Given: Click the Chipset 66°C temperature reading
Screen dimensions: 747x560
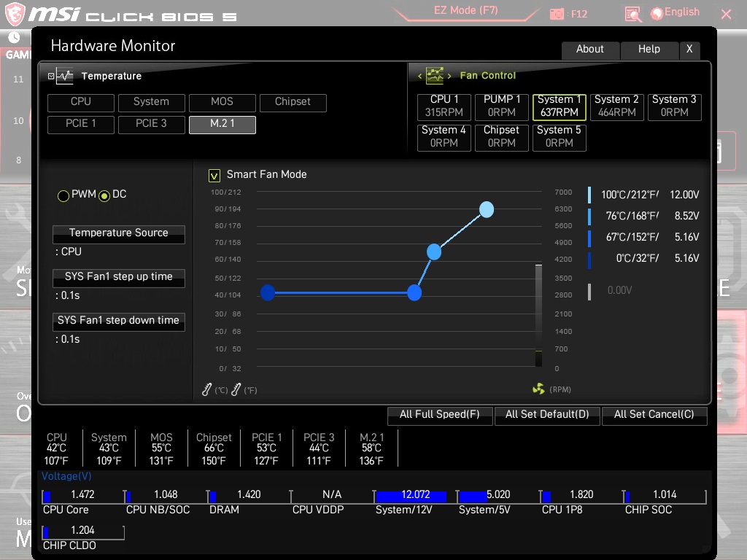Looking at the screenshot, I should click(x=214, y=448).
